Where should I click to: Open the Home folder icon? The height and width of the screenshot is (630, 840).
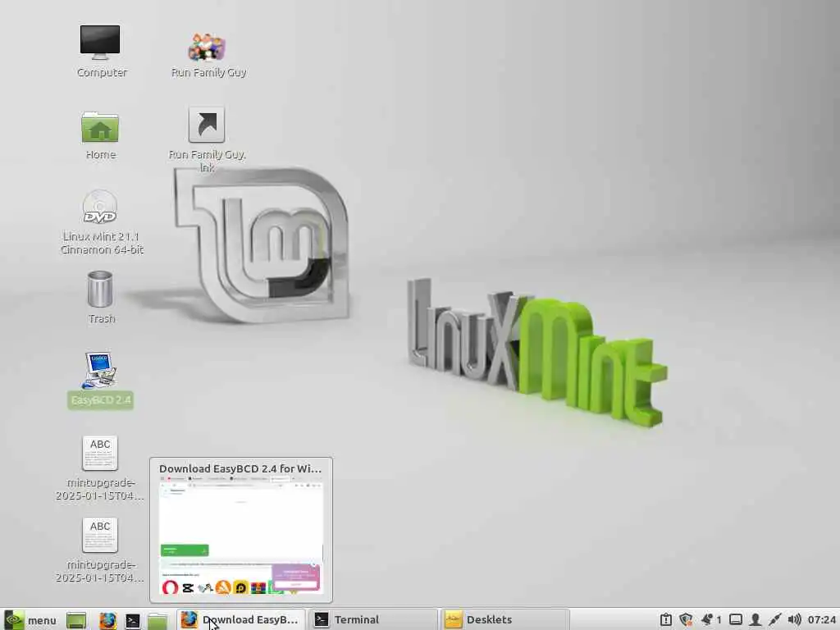point(100,127)
